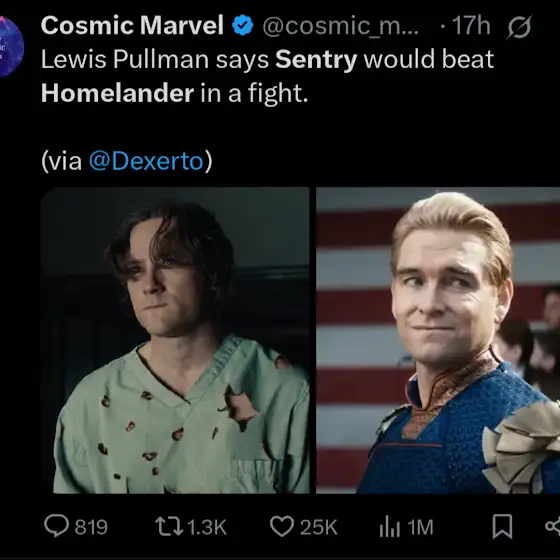Open right photo of man before striped flag
Image resolution: width=560 pixels, height=560 pixels.
pyautogui.click(x=438, y=340)
